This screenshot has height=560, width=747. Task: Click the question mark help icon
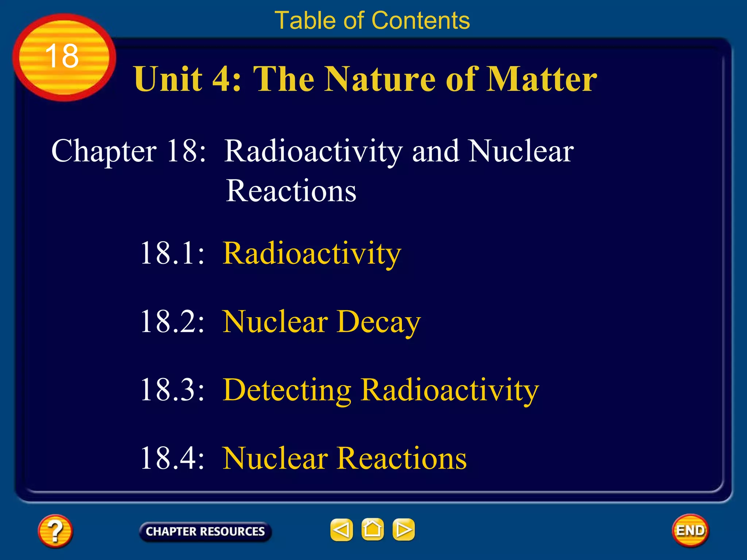pos(55,531)
